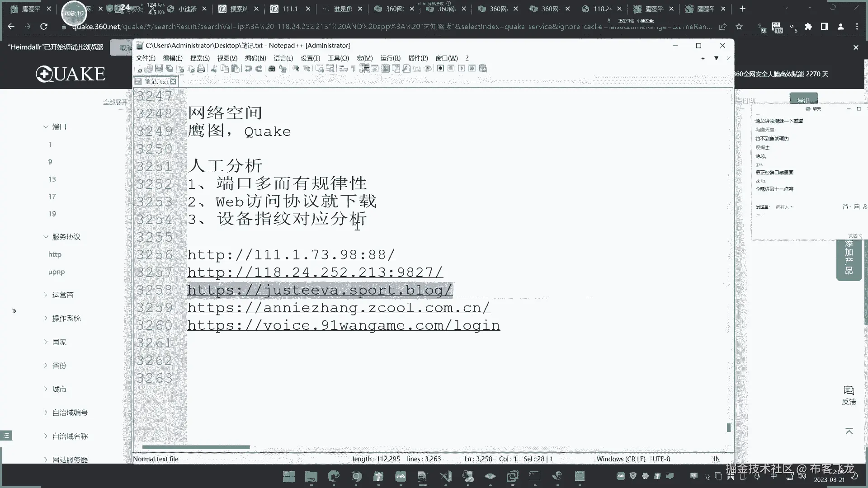
Task: Click the horizontal scrollbar thumb in Notepad++
Action: click(x=196, y=447)
